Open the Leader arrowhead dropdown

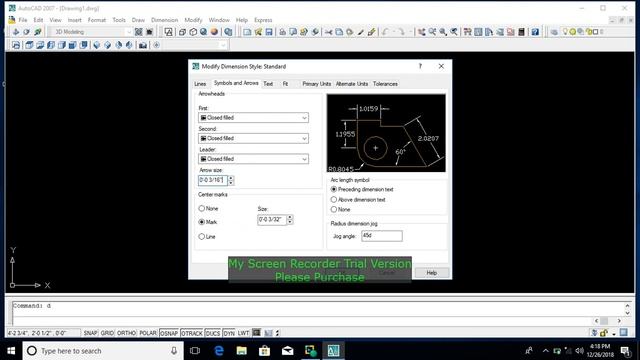point(253,159)
